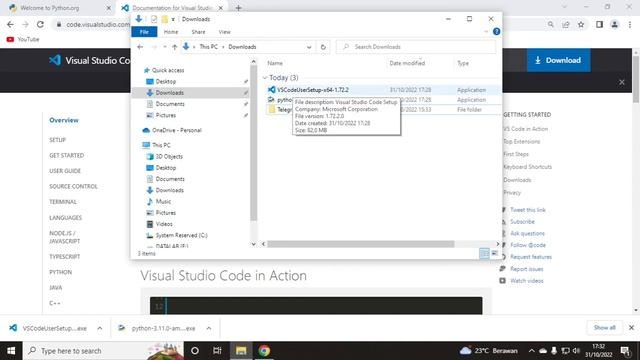This screenshot has width=640, height=360.
Task: Open Explorer help question mark icon
Action: [x=496, y=31]
